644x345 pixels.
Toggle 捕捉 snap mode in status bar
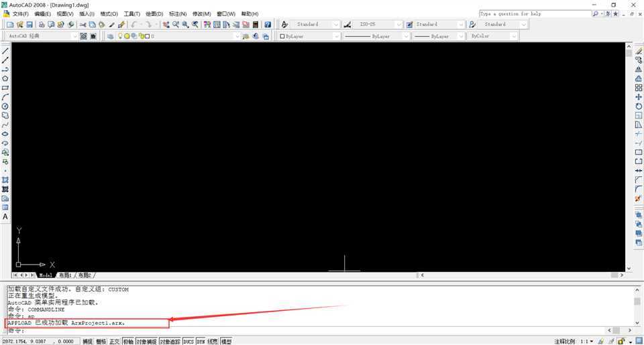coord(87,341)
